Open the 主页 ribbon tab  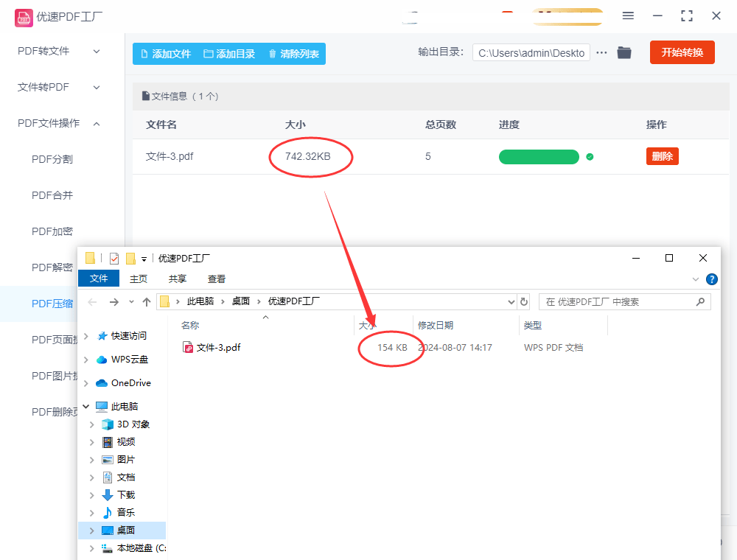coord(139,279)
